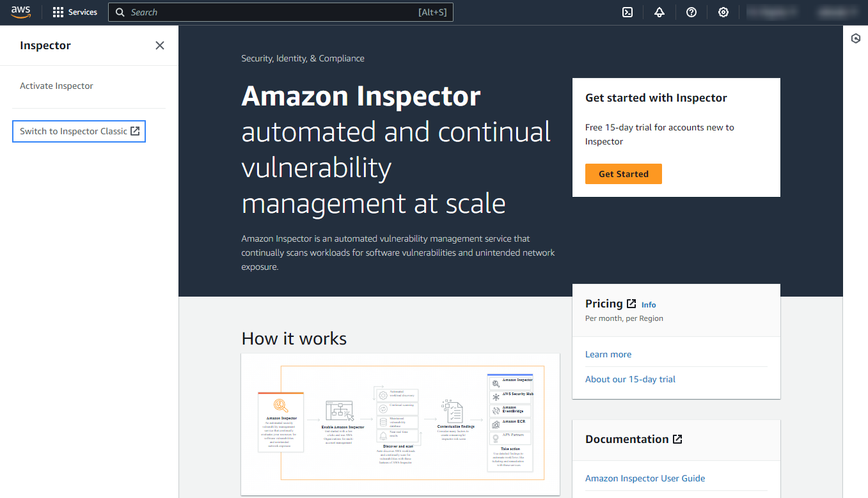Viewport: 868px width, 498px height.
Task: Expand the blurred region selector dropdown
Action: [771, 12]
